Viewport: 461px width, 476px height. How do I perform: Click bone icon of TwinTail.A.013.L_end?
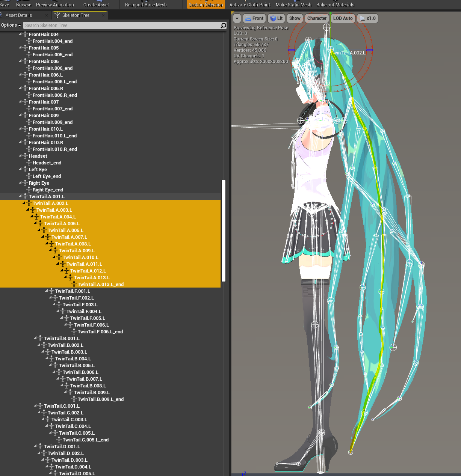74,284
